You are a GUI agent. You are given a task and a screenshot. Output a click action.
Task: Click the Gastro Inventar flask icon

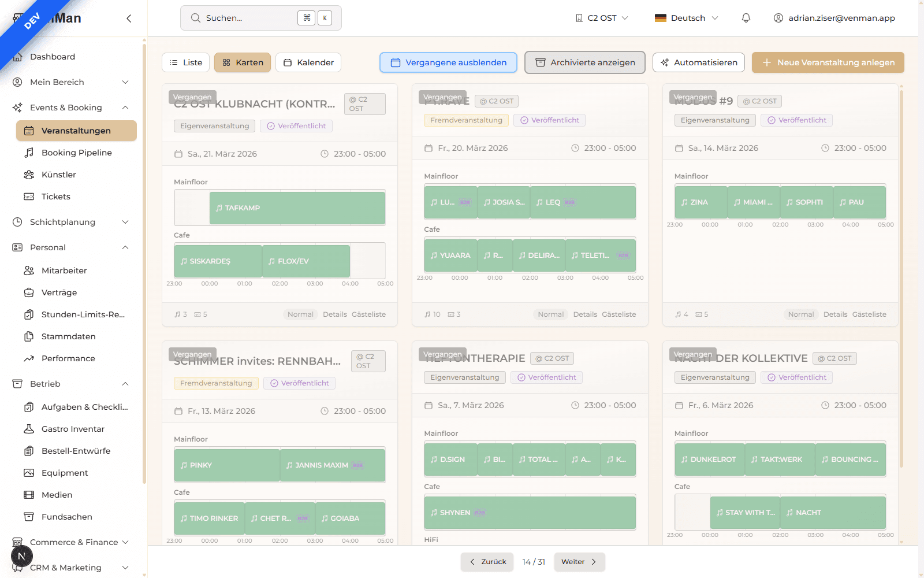(x=29, y=429)
